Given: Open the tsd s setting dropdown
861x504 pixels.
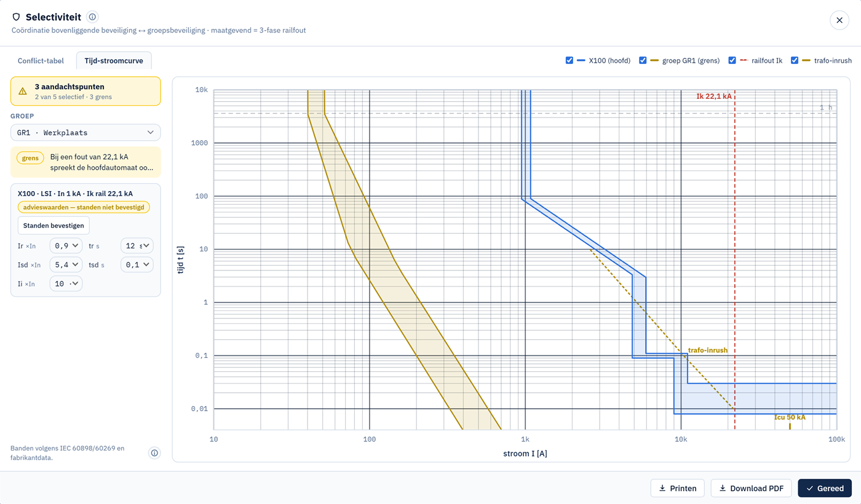Looking at the screenshot, I should point(137,265).
